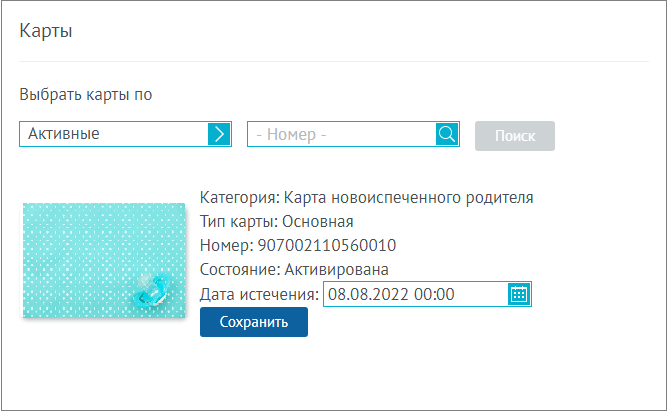The height and width of the screenshot is (412, 667).
Task: Click the magnifier icon in number field
Action: (447, 134)
